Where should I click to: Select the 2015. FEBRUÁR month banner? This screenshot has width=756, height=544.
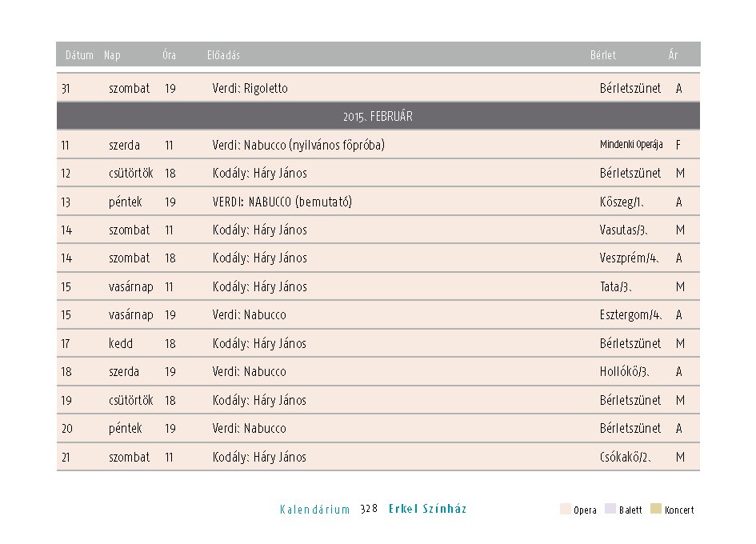(x=378, y=116)
